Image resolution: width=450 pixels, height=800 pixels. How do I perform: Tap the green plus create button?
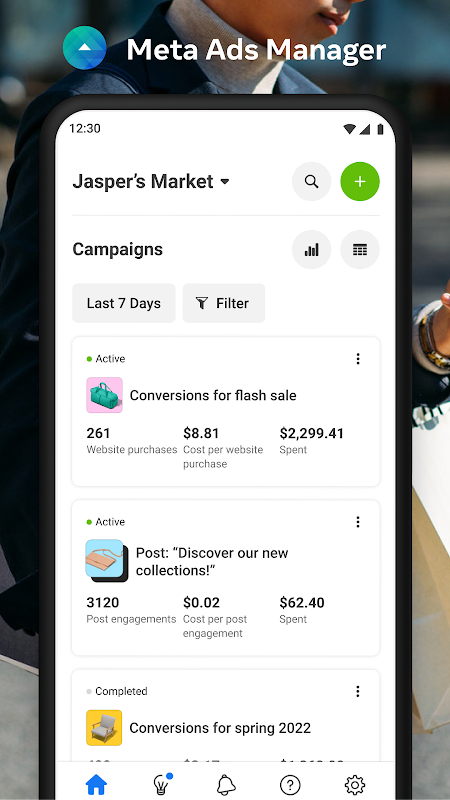pyautogui.click(x=360, y=181)
